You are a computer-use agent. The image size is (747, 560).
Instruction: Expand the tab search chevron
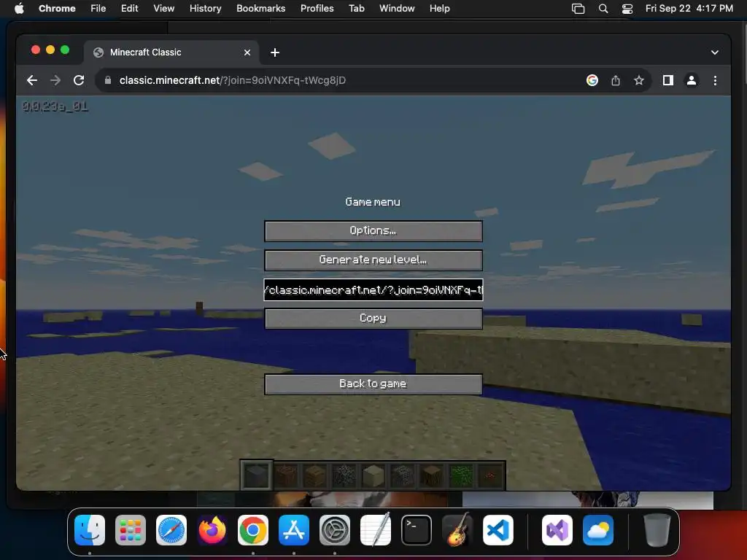(x=715, y=52)
